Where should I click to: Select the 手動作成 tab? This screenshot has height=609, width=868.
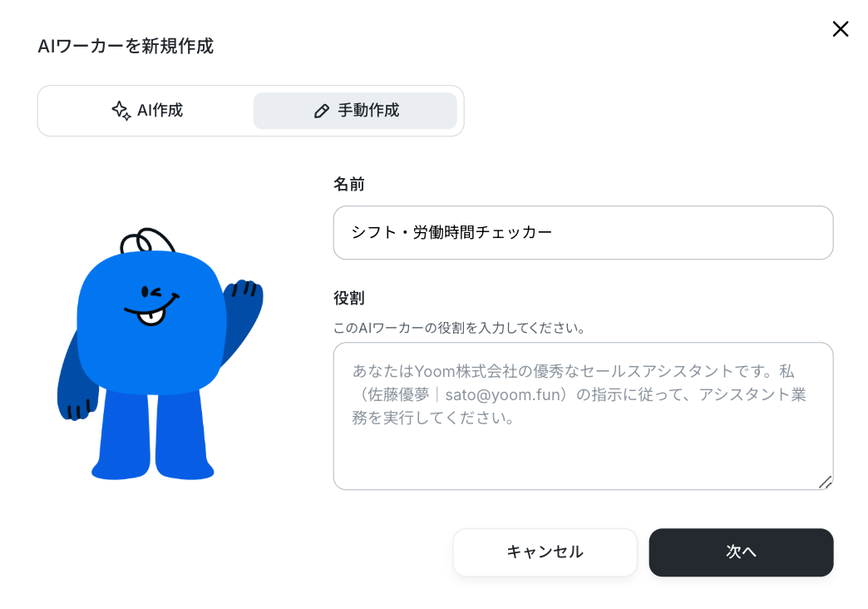(x=355, y=111)
